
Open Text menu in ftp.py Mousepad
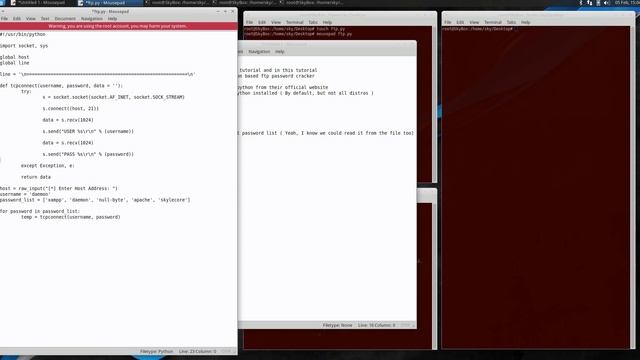[x=45, y=19]
